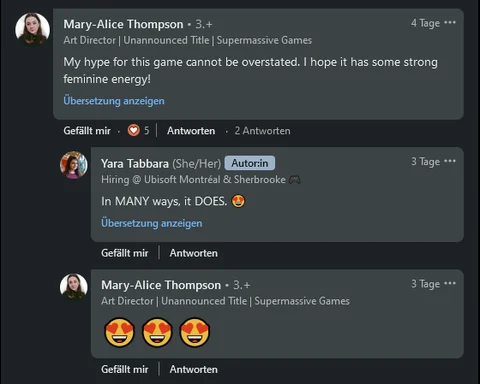Open Yara Tabbara's profile avatar
480x384 pixels.
pyautogui.click(x=74, y=165)
